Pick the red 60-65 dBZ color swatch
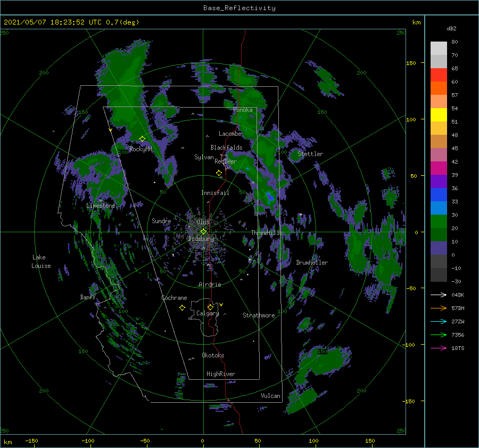Image resolution: width=479 pixels, height=448 pixels. (439, 75)
